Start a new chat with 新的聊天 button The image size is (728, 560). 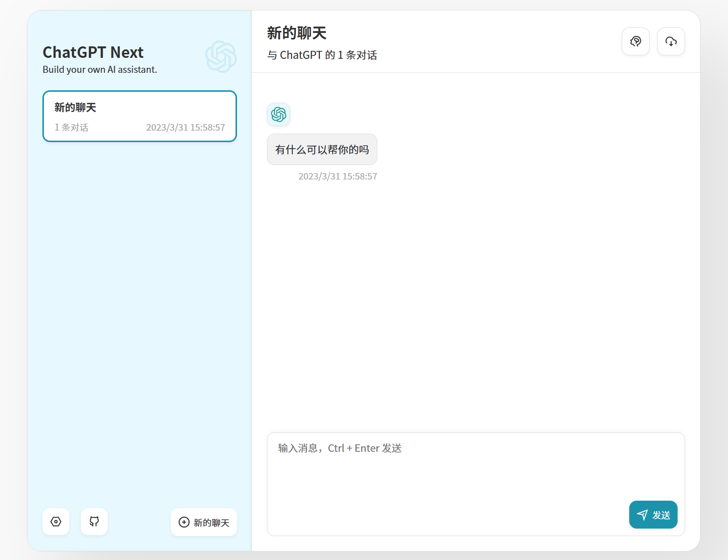pos(204,522)
